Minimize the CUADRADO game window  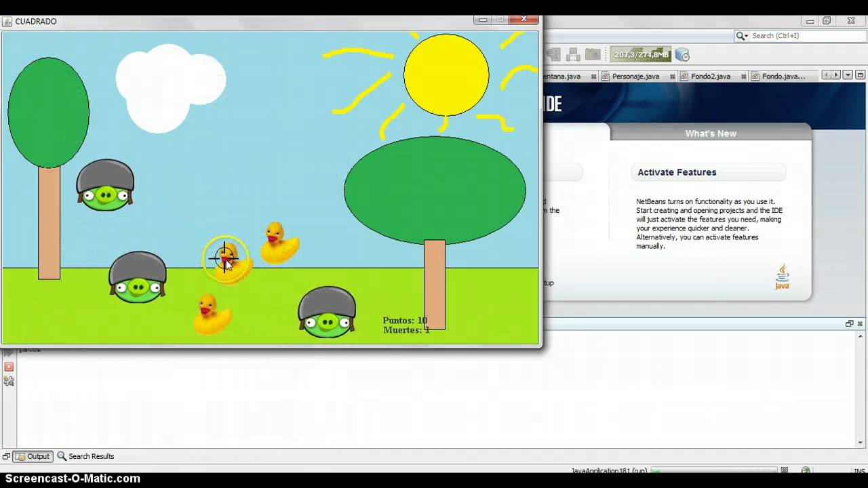pyautogui.click(x=483, y=20)
